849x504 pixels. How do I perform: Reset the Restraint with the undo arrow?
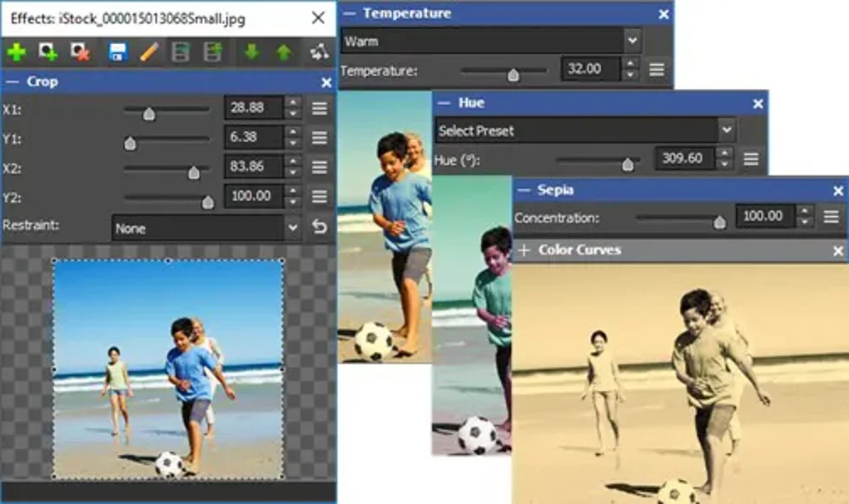click(320, 226)
